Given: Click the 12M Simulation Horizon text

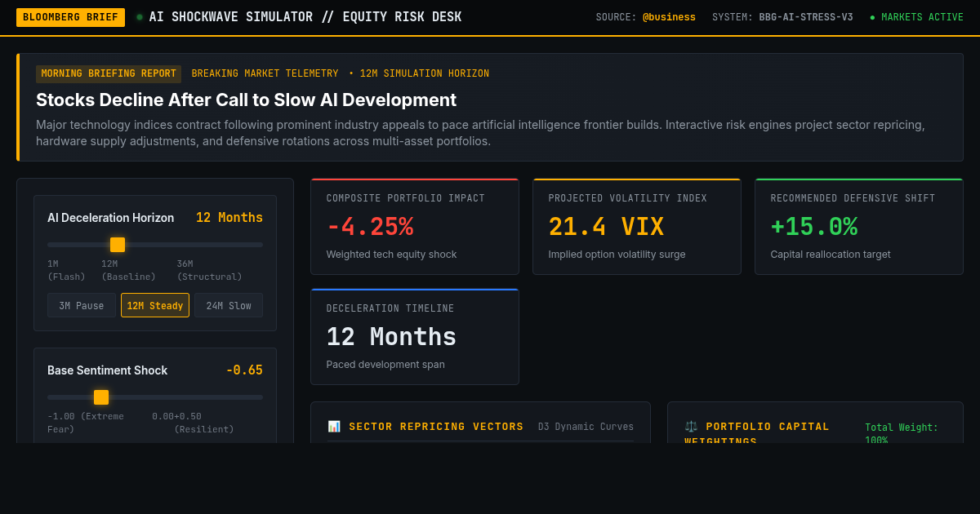Looking at the screenshot, I should click(x=425, y=73).
